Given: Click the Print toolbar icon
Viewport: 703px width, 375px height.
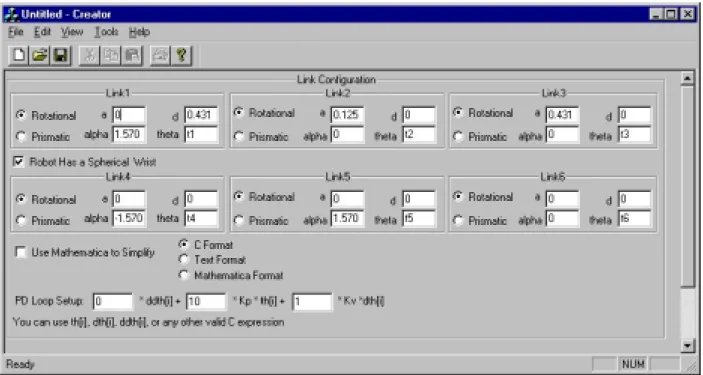Looking at the screenshot, I should tap(160, 56).
